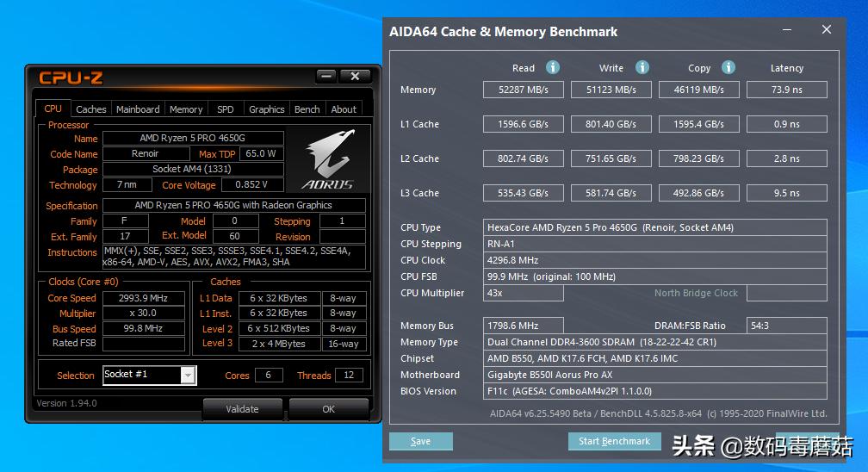Click the CPU Clock field 4296.8 MHz
The height and width of the screenshot is (472, 868).
[x=654, y=260]
